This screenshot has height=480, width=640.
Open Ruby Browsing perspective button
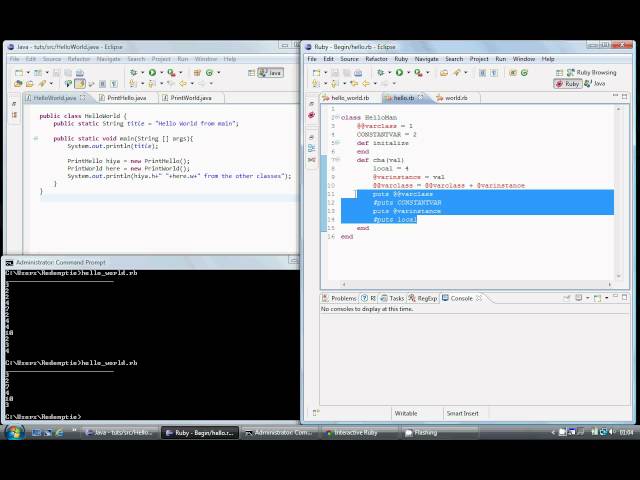pos(591,73)
